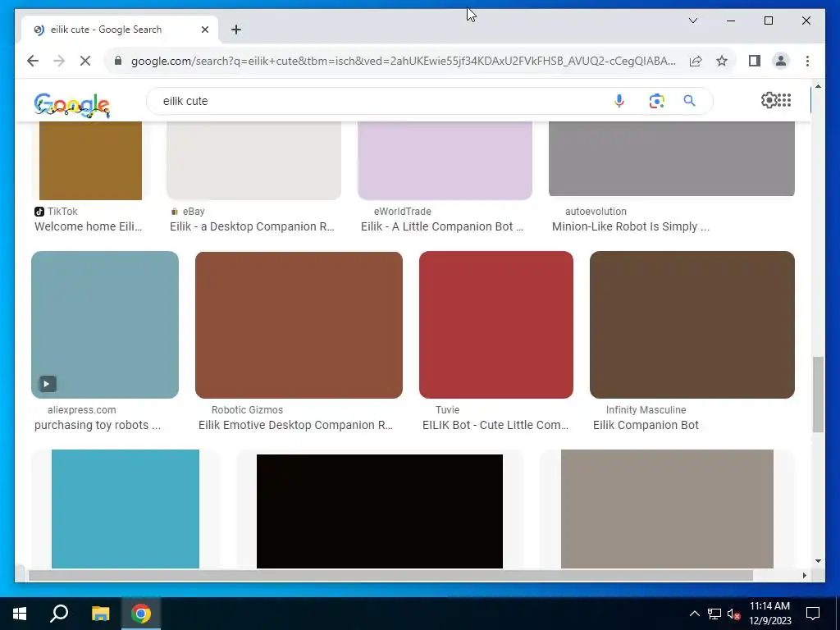The image size is (840, 630).
Task: Open eBay Eilik Desktop Companion result
Action: pos(252,226)
